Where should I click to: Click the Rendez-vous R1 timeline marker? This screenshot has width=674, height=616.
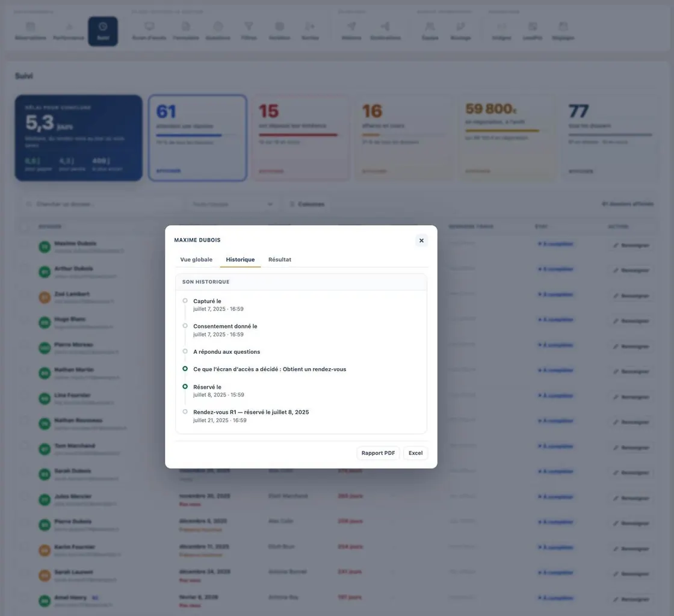click(185, 411)
